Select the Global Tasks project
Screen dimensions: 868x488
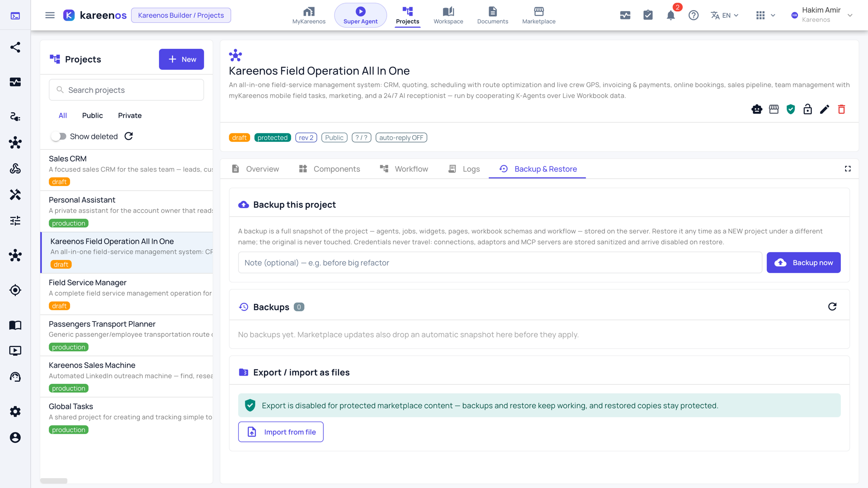pos(126,418)
